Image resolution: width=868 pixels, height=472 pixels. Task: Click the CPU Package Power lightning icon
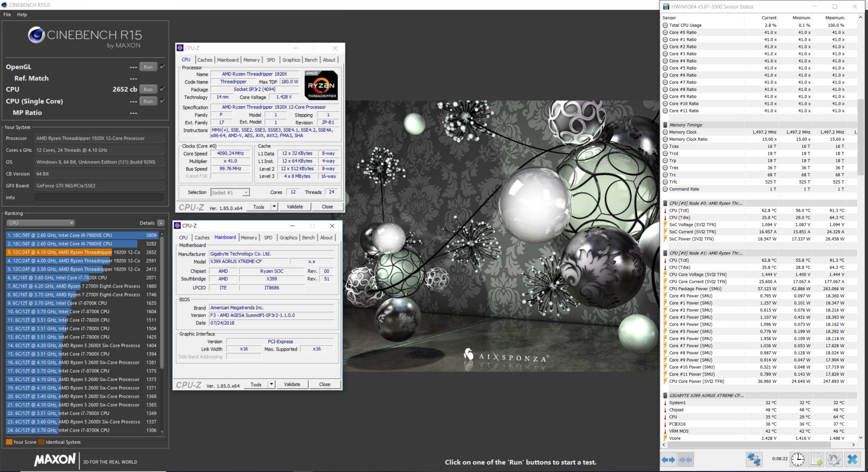[x=665, y=289]
